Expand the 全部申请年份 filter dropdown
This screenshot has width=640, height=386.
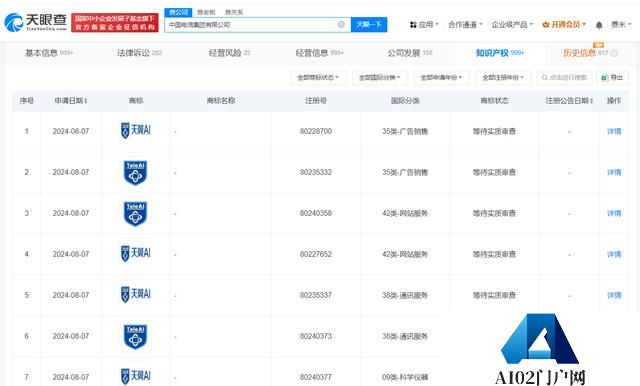[442, 78]
